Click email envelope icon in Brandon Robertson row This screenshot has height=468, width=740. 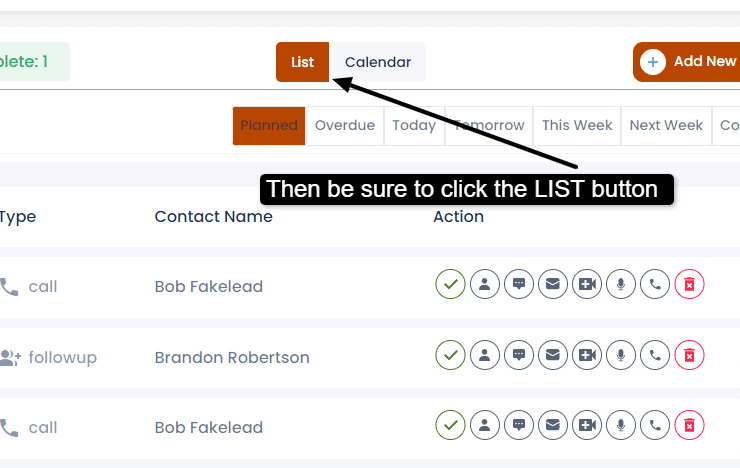click(553, 356)
